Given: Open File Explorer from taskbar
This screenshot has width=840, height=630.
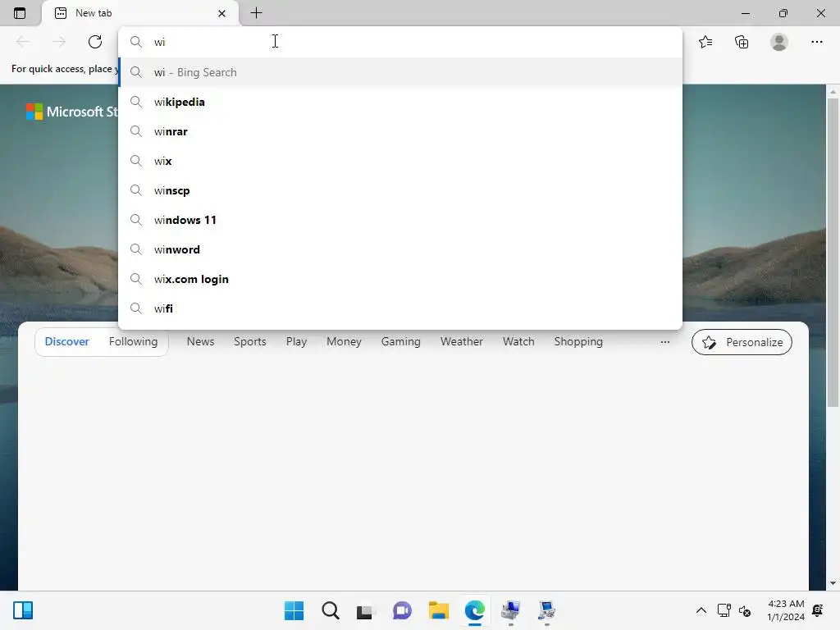Looking at the screenshot, I should 438,610.
